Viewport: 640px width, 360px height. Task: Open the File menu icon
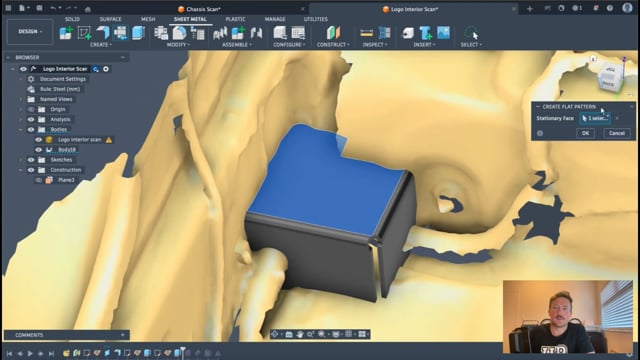pyautogui.click(x=23, y=8)
